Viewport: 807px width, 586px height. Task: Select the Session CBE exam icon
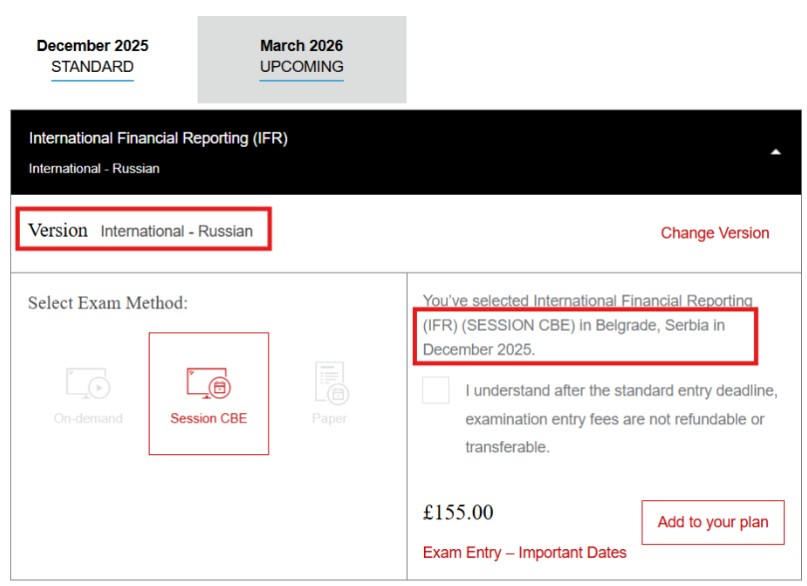point(208,384)
